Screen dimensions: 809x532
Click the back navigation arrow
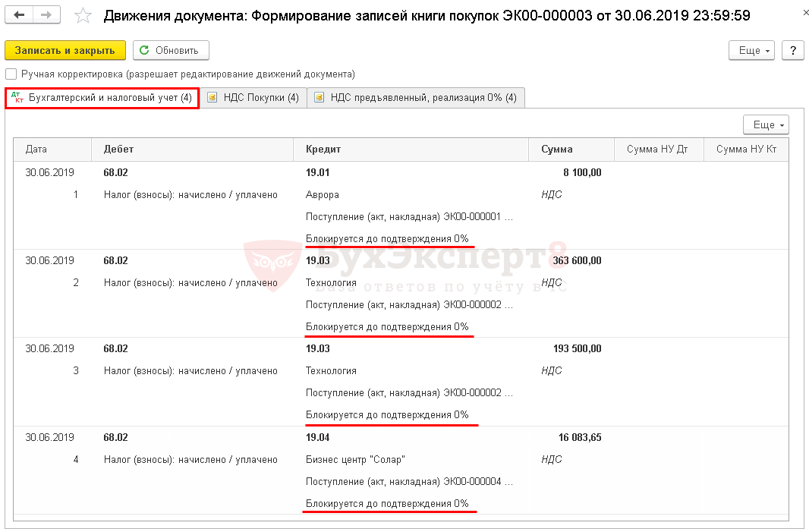pyautogui.click(x=20, y=15)
